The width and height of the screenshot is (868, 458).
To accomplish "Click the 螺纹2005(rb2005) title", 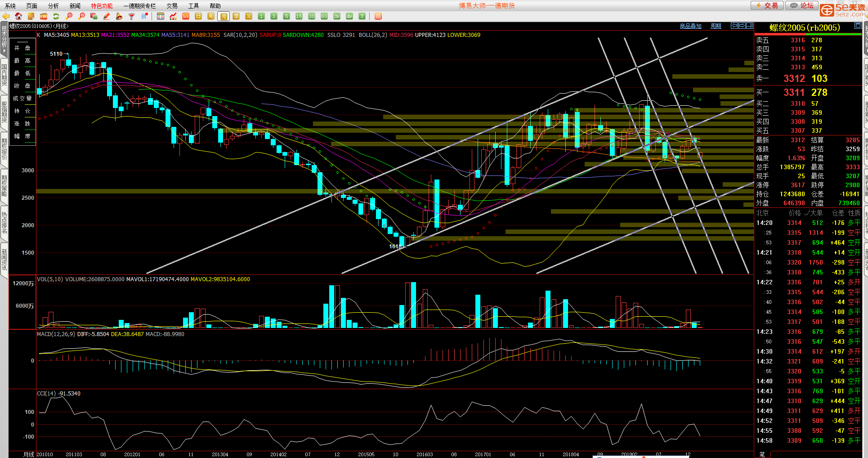I will 805,28.
